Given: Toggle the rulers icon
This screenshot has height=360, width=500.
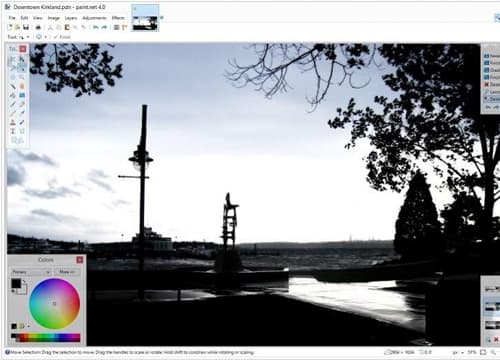Looking at the screenshot, I should 125,27.
